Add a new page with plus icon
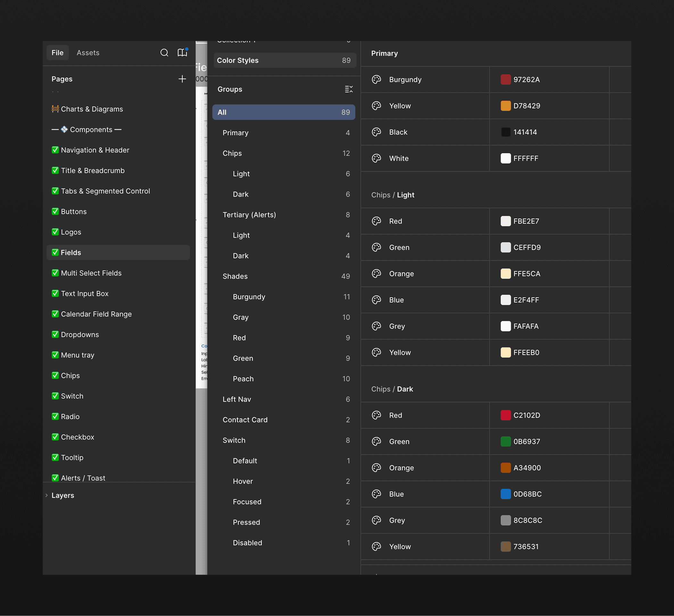The height and width of the screenshot is (616, 674). pyautogui.click(x=182, y=79)
